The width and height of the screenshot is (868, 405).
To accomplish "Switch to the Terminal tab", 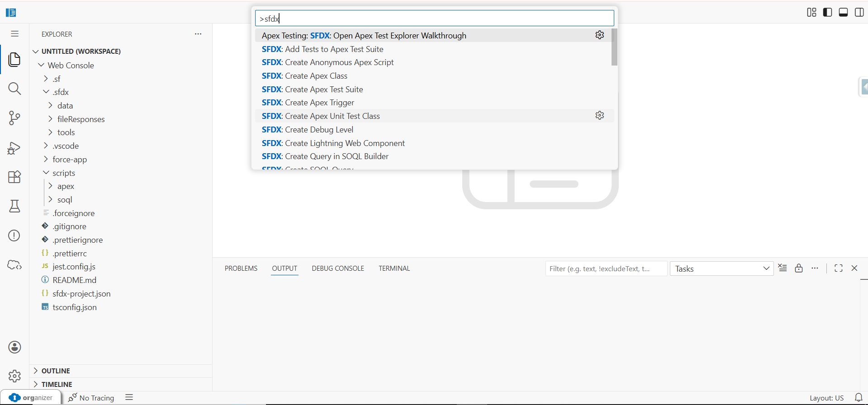I will pos(394,268).
